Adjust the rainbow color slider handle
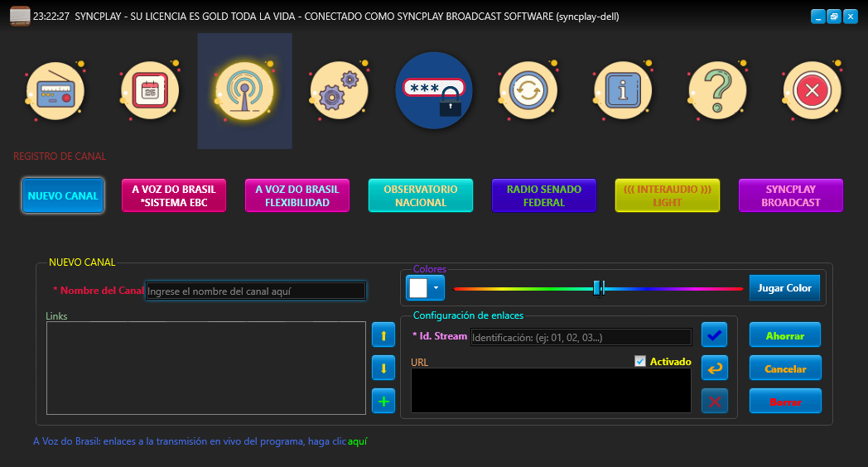This screenshot has height=467, width=868. (x=597, y=288)
